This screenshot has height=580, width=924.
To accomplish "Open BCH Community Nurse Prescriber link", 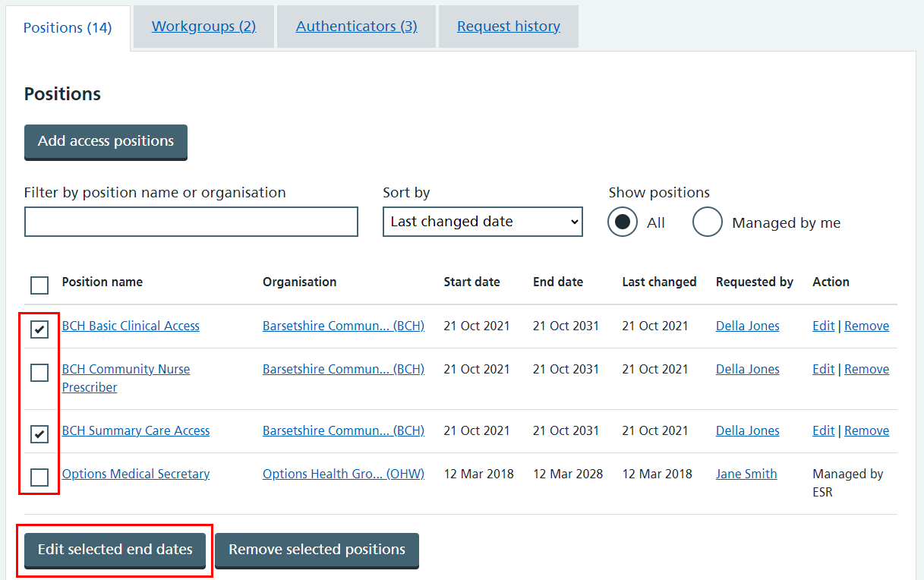I will pyautogui.click(x=126, y=378).
